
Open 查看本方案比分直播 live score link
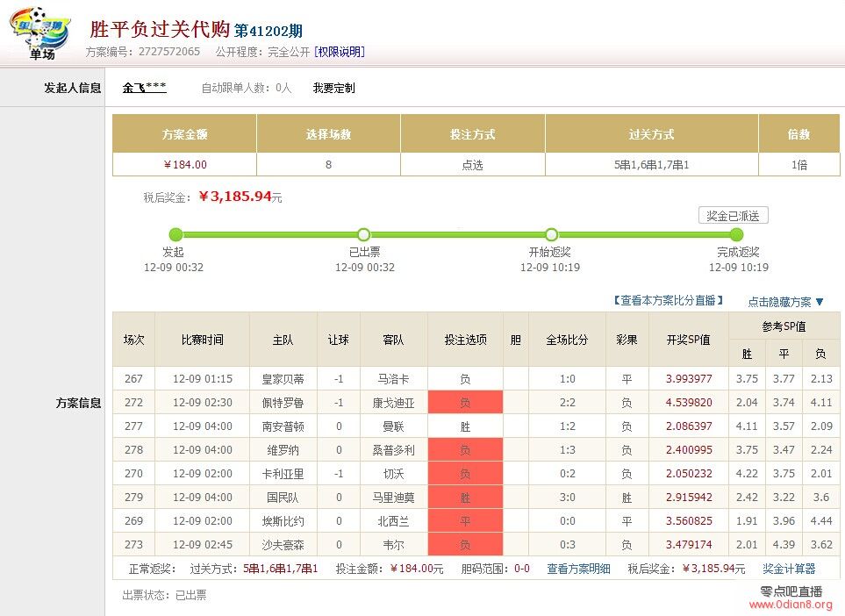tap(669, 301)
